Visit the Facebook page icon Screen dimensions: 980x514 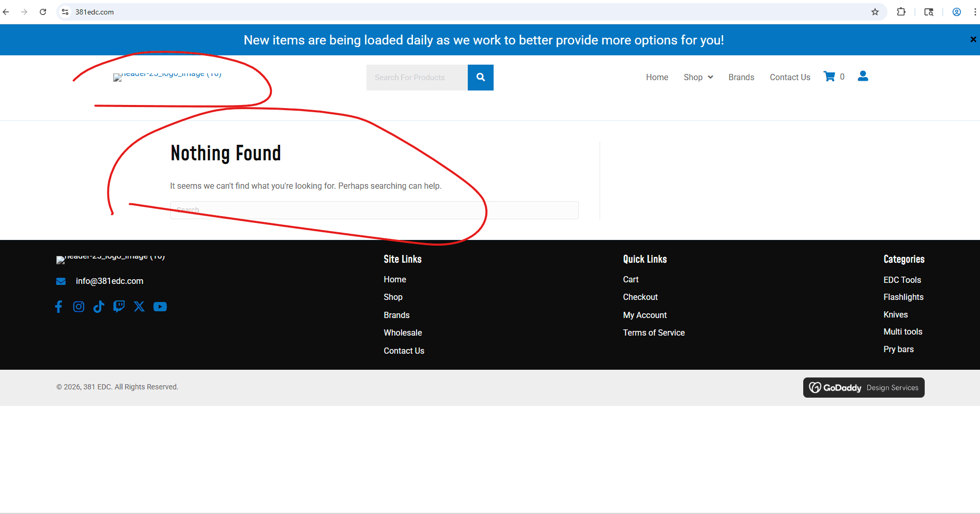(59, 307)
